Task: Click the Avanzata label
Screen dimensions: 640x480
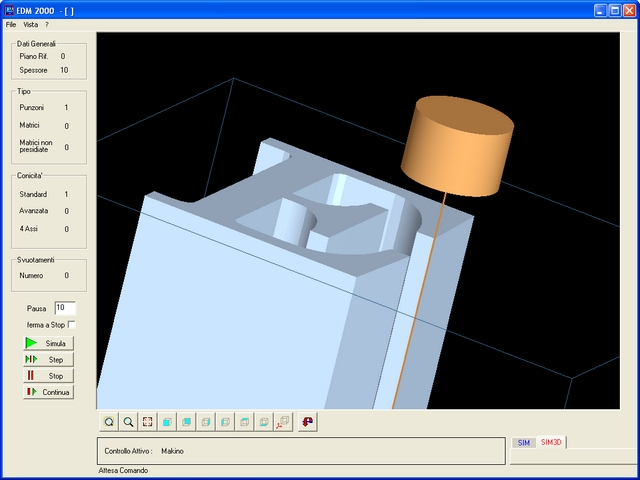Action: point(33,211)
